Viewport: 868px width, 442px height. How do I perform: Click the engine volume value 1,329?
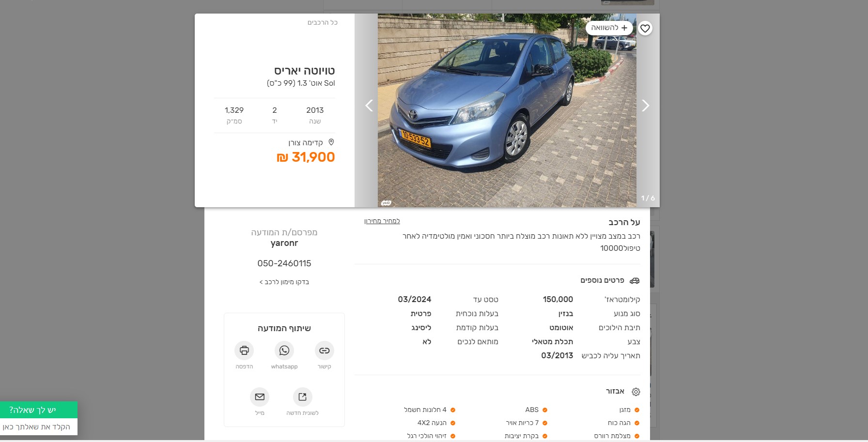point(234,110)
